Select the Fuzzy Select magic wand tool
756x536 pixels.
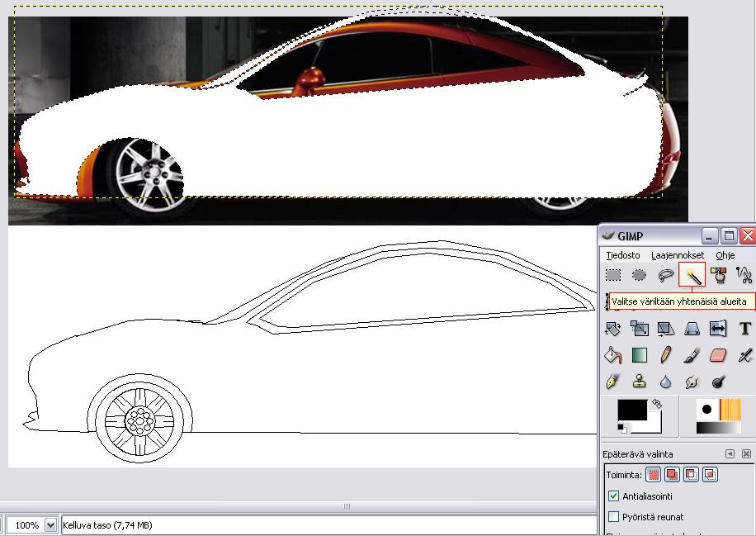click(x=692, y=275)
